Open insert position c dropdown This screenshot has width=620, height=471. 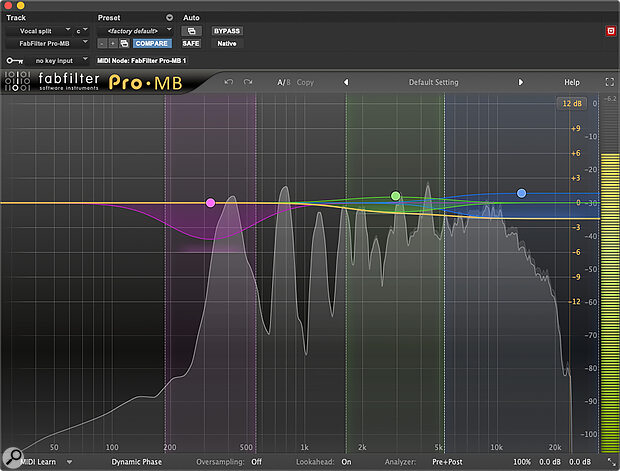[81, 31]
